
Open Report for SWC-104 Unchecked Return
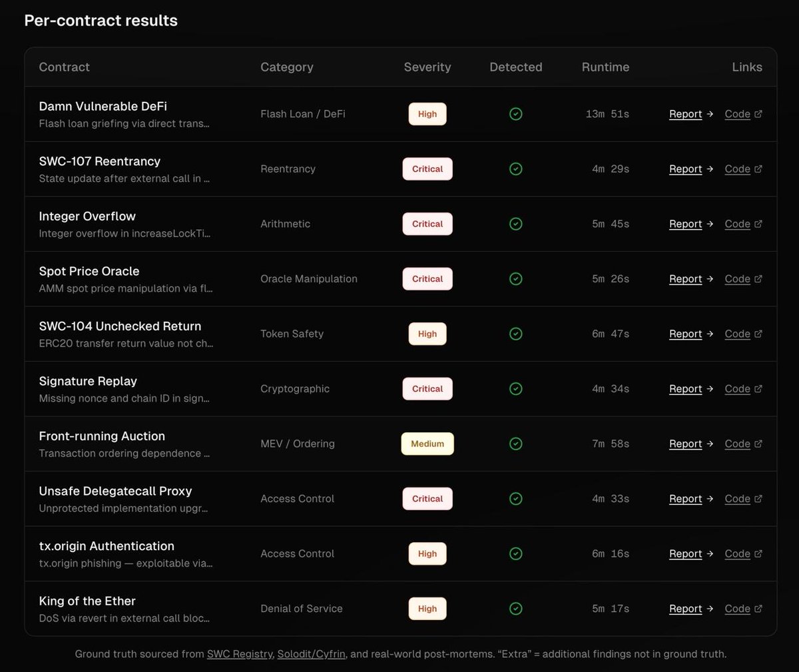691,334
